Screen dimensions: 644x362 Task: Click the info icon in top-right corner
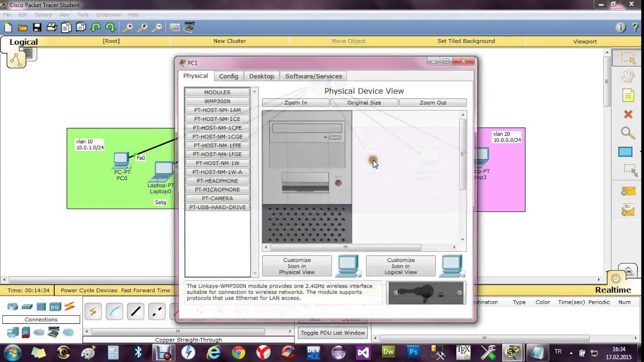tap(620, 28)
